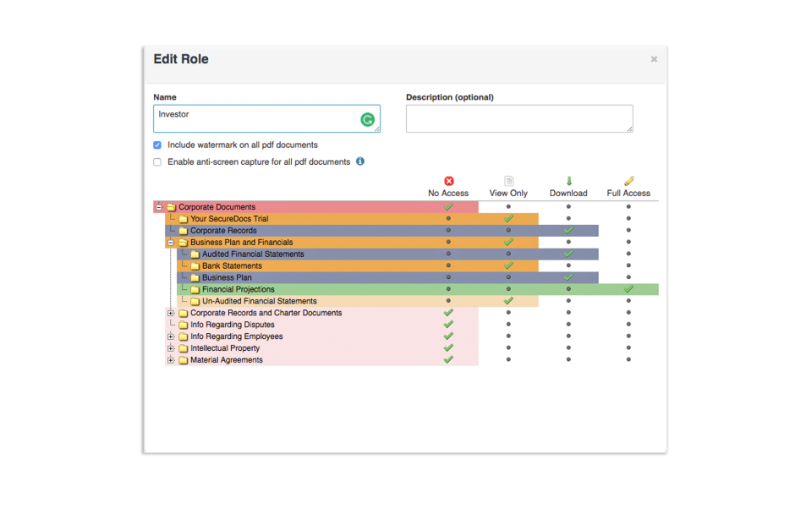
Task: Expand Corporate Records and Charter Documents
Action: 171,312
